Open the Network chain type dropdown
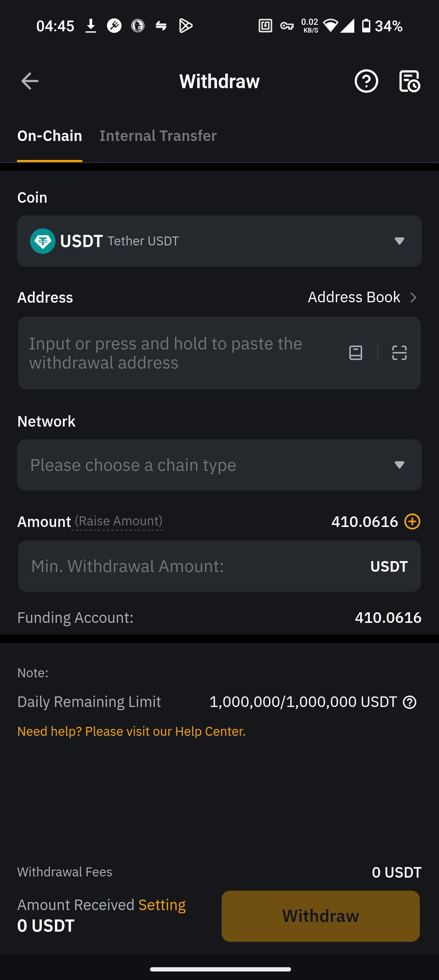Screen dimensions: 439x980 219,465
